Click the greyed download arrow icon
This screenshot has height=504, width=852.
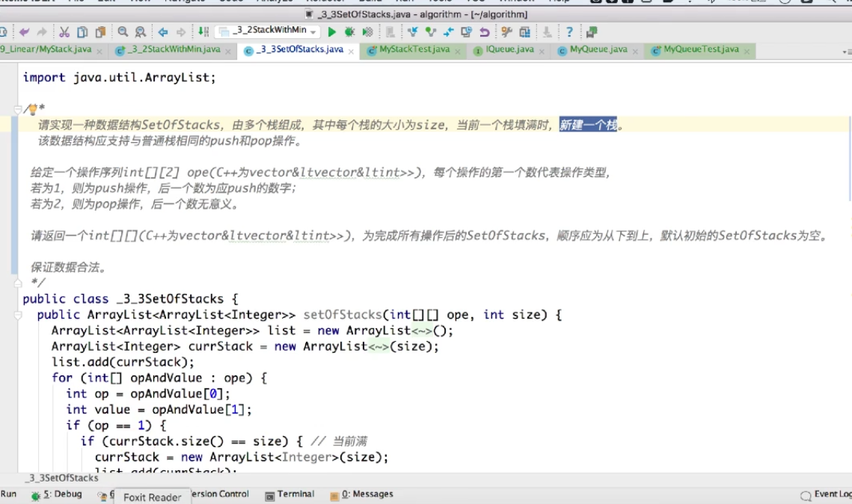(547, 32)
